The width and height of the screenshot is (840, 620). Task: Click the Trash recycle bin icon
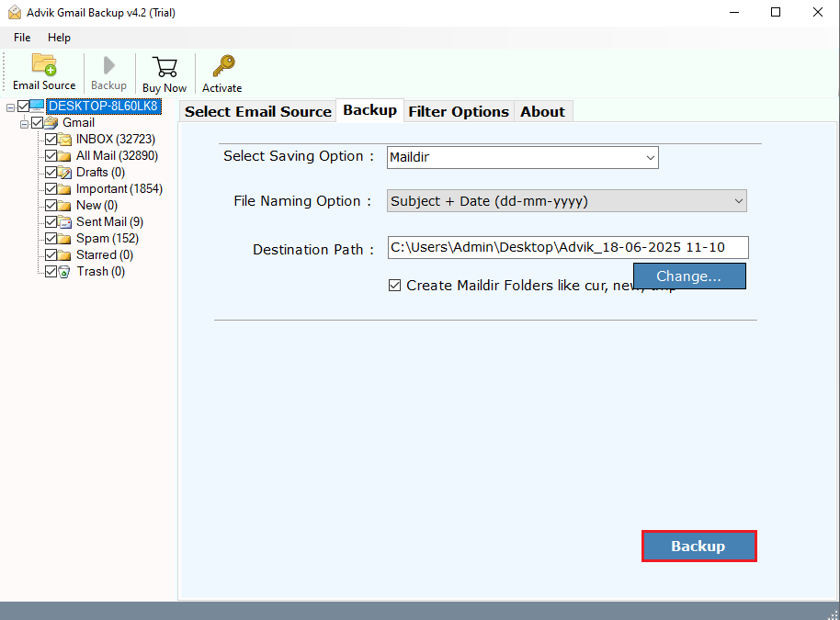tap(64, 272)
